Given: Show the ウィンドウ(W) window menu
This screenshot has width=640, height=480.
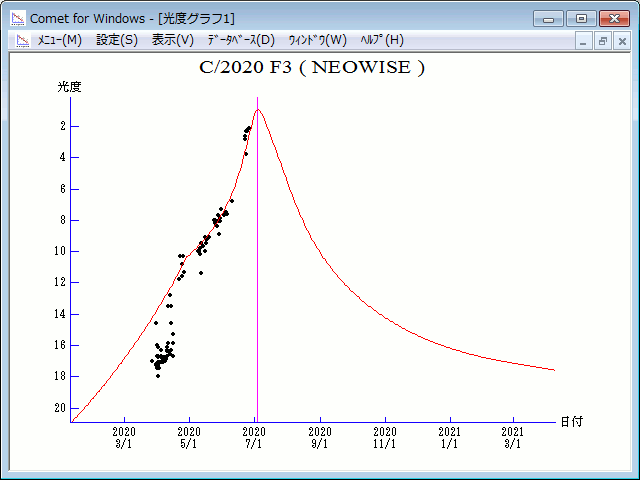Looking at the screenshot, I should tap(317, 40).
